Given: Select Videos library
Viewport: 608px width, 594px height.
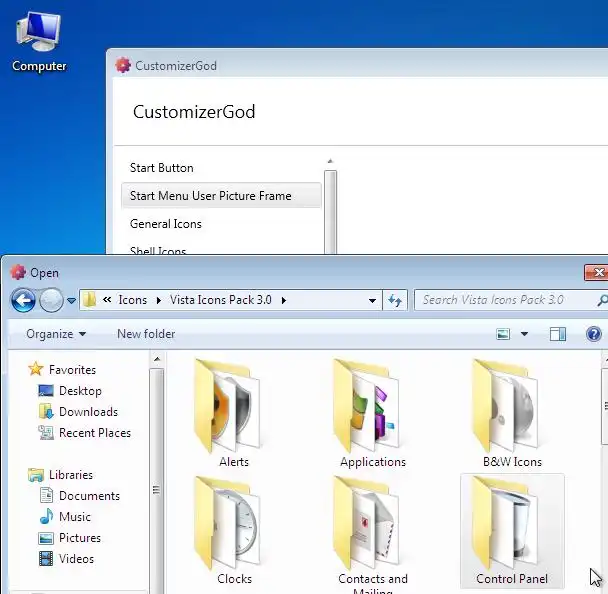Looking at the screenshot, I should pyautogui.click(x=76, y=558).
